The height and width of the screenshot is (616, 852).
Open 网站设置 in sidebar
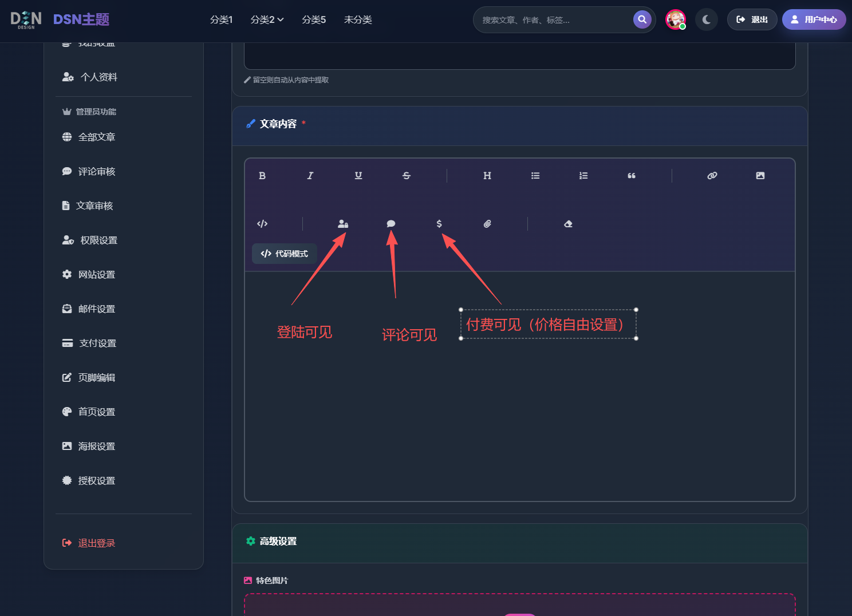pyautogui.click(x=96, y=275)
